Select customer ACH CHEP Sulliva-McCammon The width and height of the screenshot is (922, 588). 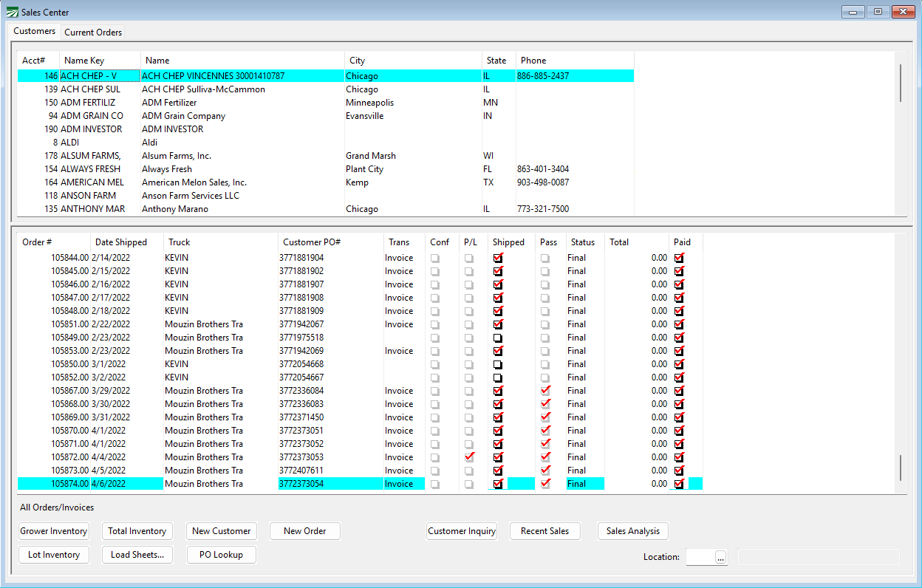click(x=326, y=89)
